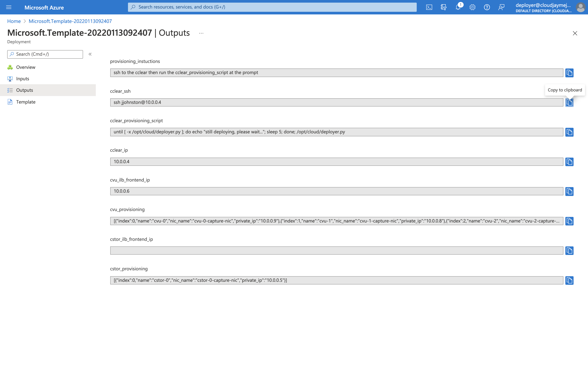Go to Home breadcrumb link
The height and width of the screenshot is (367, 588).
14,21
